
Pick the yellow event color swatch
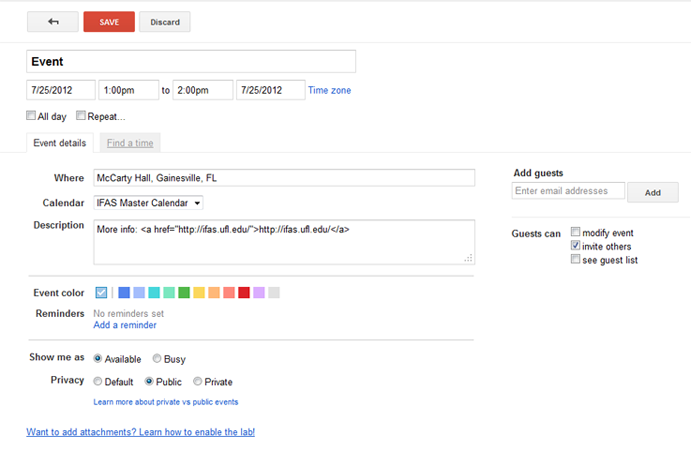(199, 292)
